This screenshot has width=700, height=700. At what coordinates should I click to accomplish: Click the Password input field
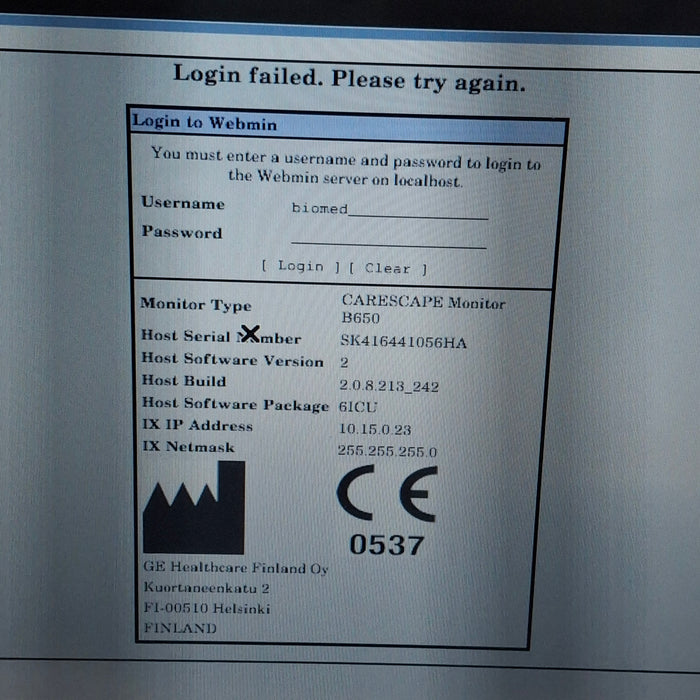tap(388, 238)
